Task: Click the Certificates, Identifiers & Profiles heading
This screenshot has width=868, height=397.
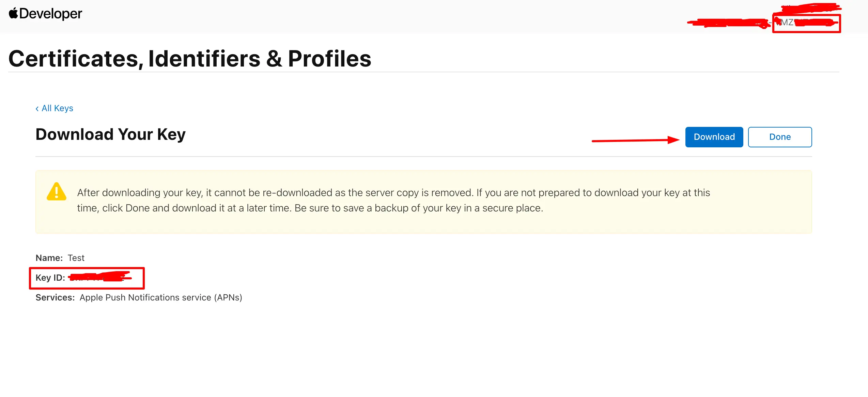Action: pyautogui.click(x=190, y=58)
